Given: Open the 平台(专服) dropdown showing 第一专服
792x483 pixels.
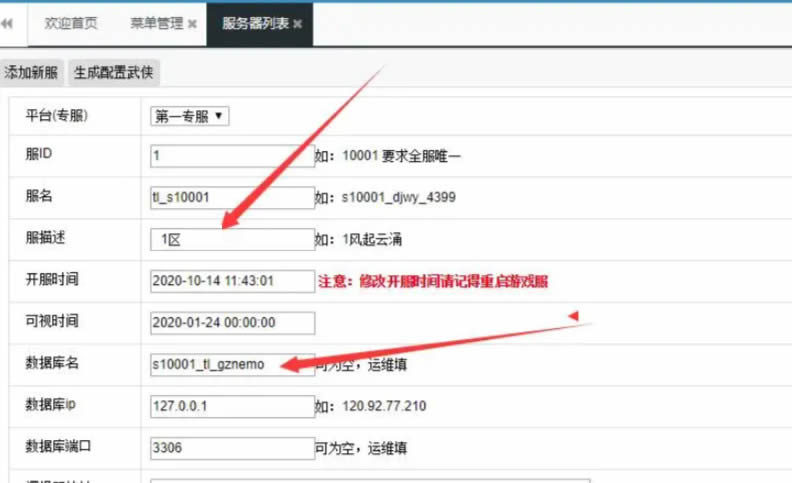Looking at the screenshot, I should (x=189, y=116).
